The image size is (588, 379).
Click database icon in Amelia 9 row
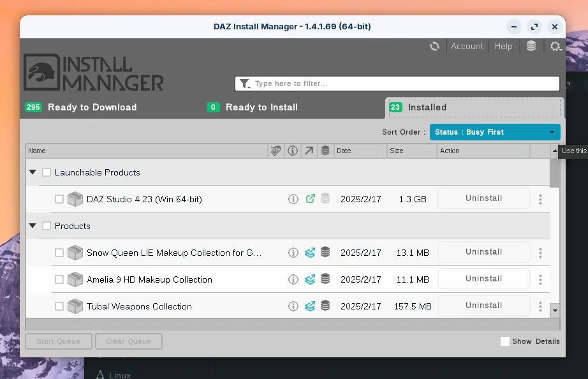pos(325,278)
